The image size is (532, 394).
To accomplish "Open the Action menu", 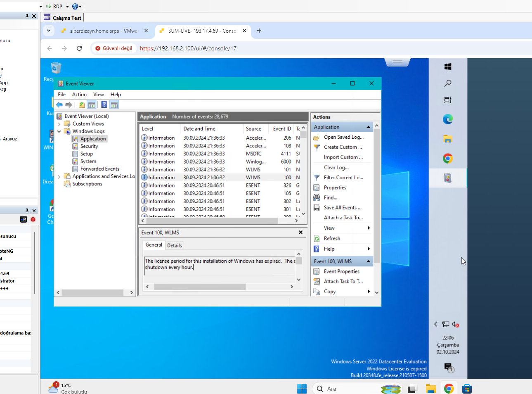I will 79,95.
